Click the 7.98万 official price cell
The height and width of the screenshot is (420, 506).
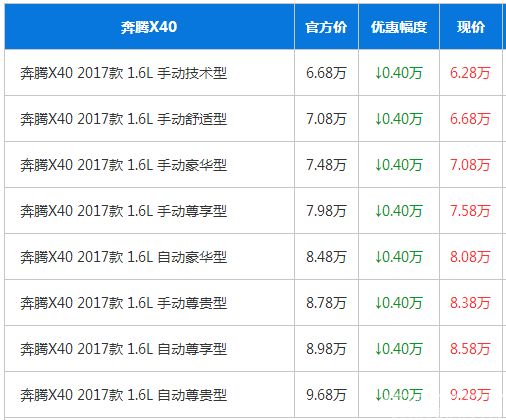(326, 211)
